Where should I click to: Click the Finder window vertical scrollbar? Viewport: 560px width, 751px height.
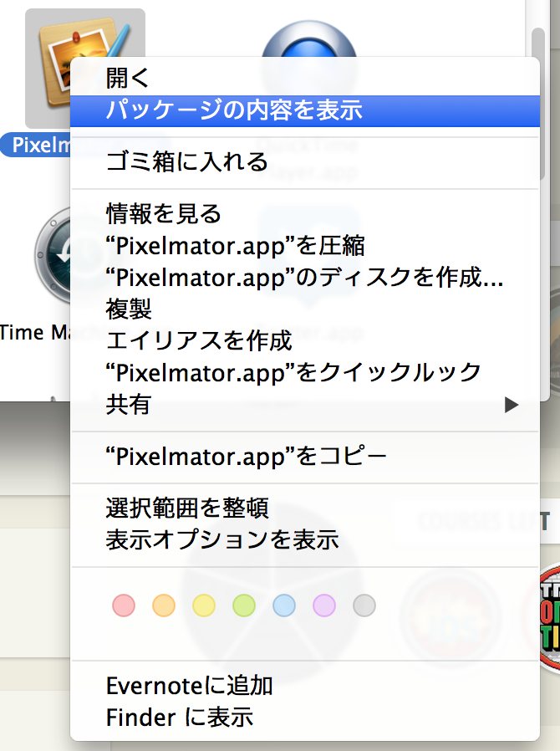point(538,103)
